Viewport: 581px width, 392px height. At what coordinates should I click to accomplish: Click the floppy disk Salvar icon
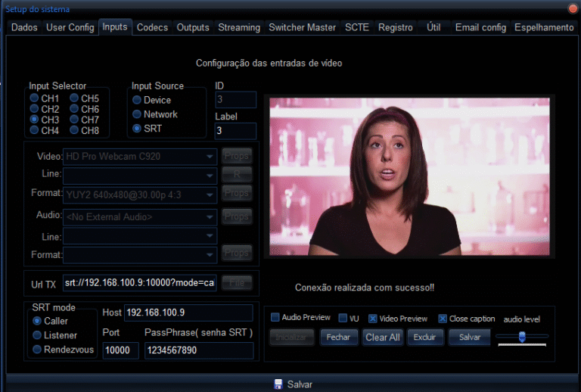[x=278, y=384]
